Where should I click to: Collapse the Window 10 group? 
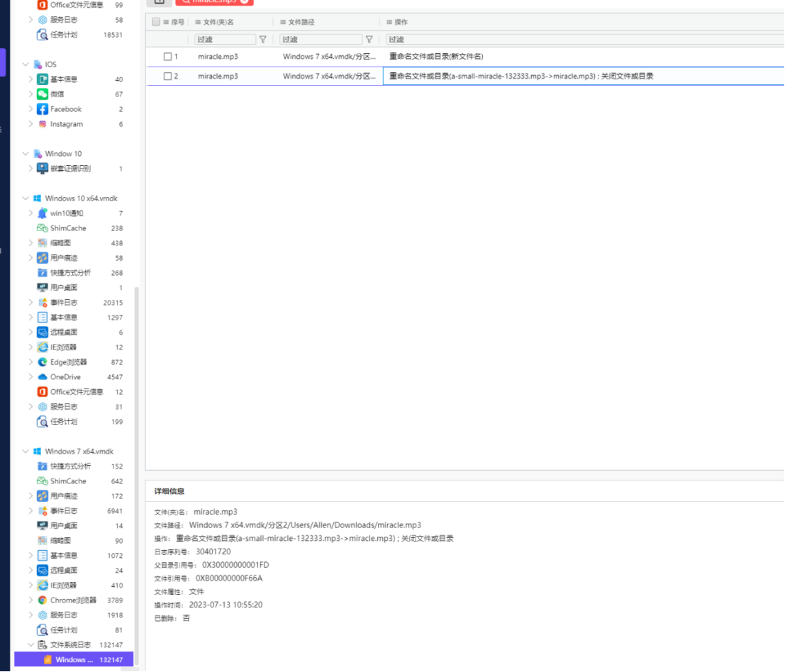pos(26,154)
